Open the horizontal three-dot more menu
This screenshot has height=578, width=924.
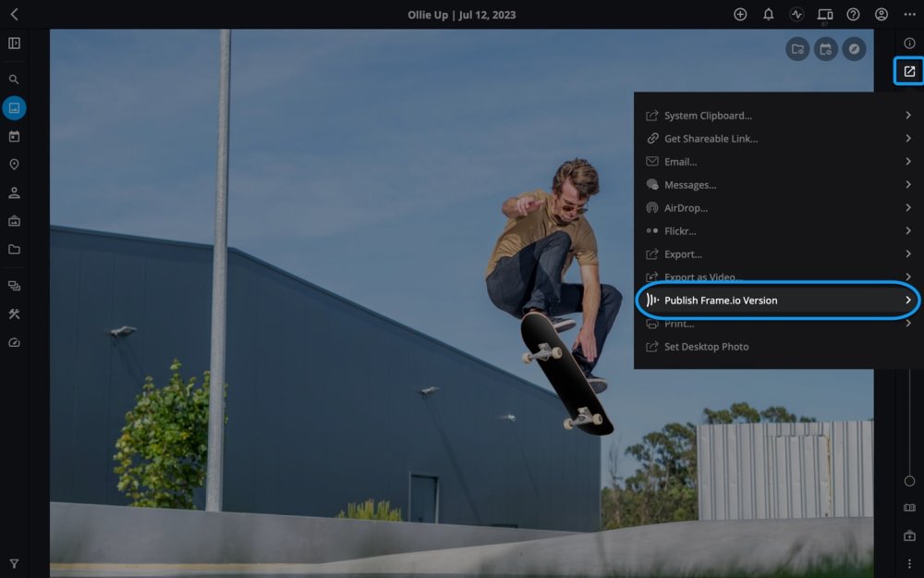pyautogui.click(x=910, y=15)
